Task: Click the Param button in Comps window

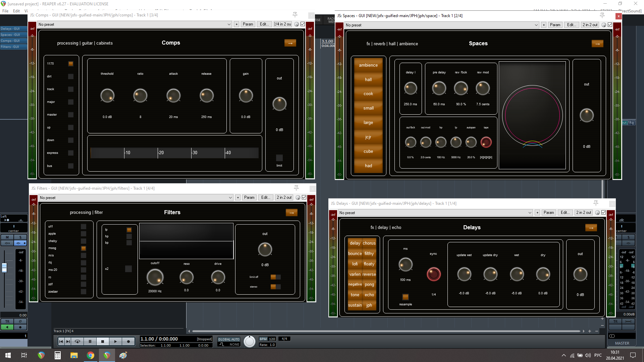Action: pyautogui.click(x=248, y=24)
